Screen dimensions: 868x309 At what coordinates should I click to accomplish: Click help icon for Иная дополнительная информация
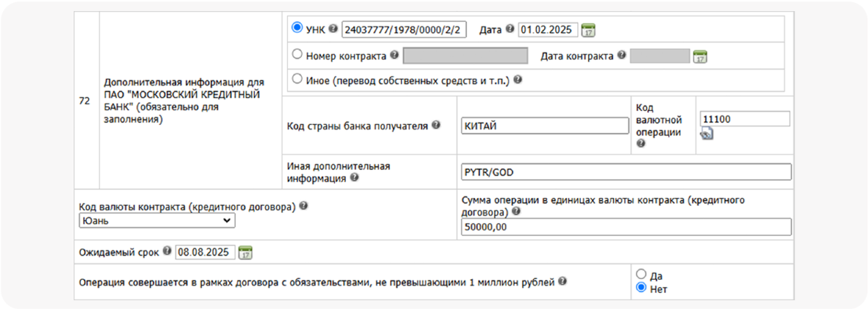pyautogui.click(x=355, y=177)
